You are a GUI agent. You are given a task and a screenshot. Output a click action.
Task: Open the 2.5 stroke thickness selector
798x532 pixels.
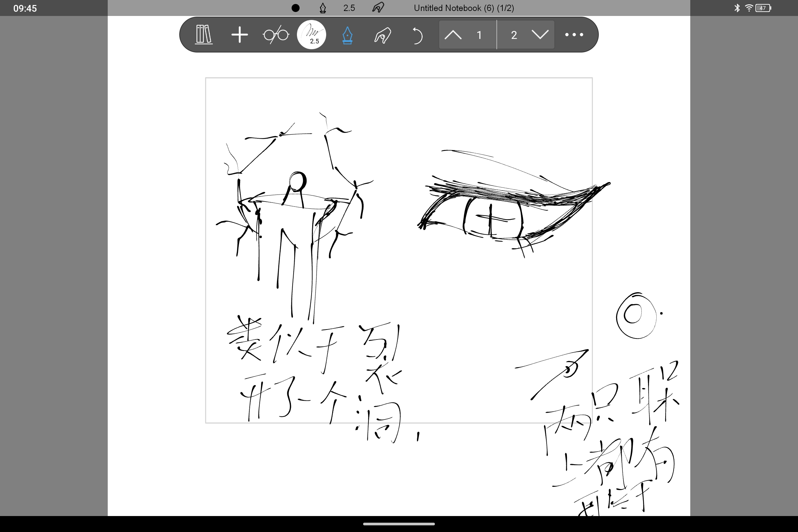(312, 35)
